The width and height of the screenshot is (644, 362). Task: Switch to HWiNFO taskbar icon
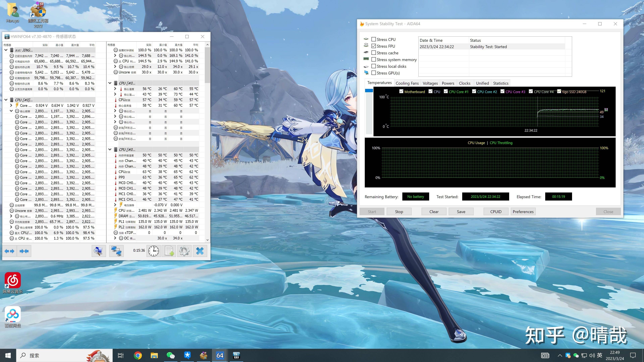coord(236,355)
